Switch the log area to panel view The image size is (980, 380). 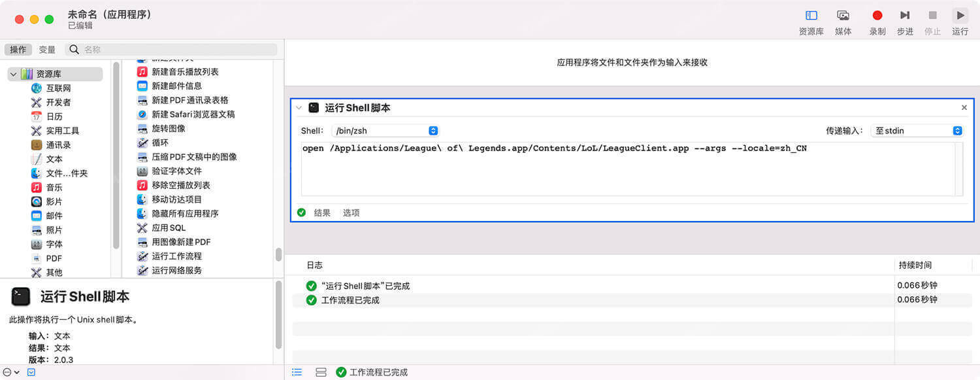(x=321, y=371)
